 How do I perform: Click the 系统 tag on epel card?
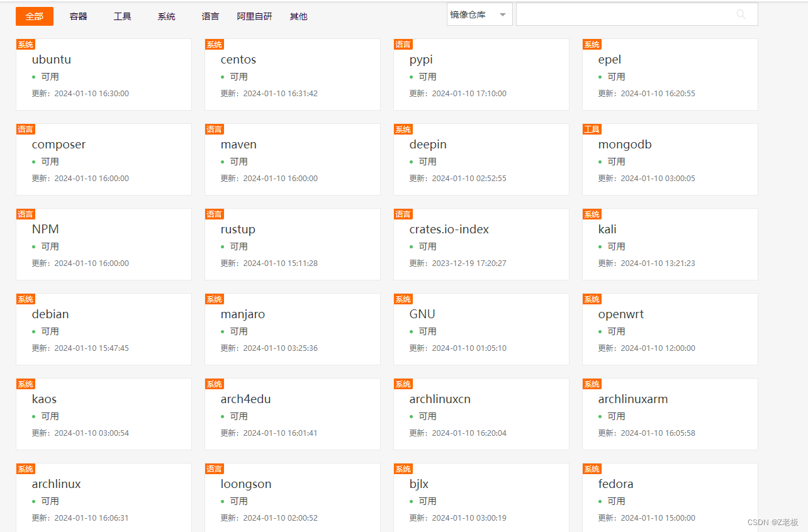tap(592, 44)
